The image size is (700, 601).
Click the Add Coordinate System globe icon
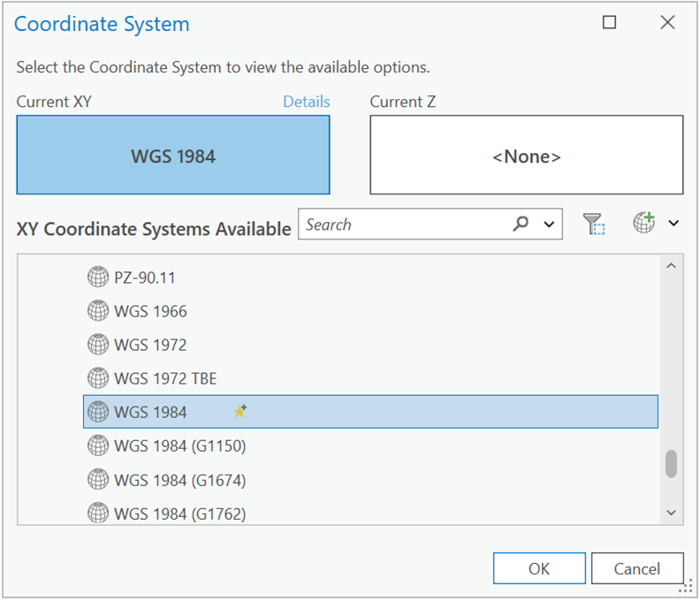[644, 224]
